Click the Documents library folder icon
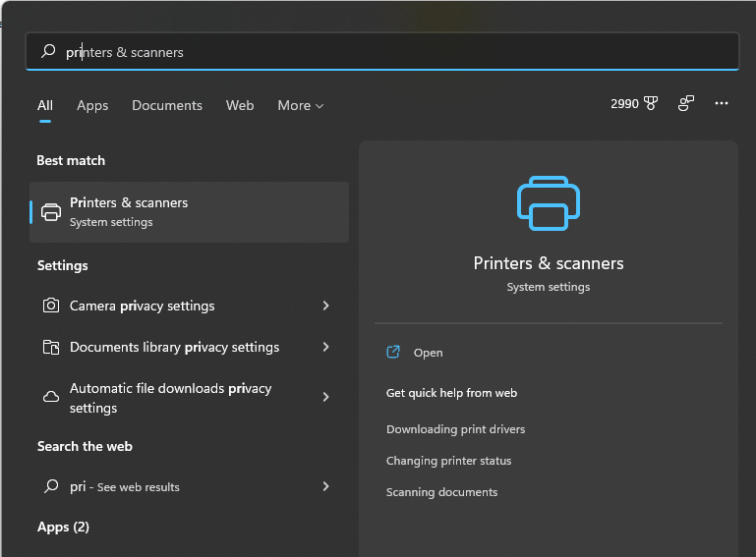Screen dimensions: 756x557 pyautogui.click(x=51, y=347)
